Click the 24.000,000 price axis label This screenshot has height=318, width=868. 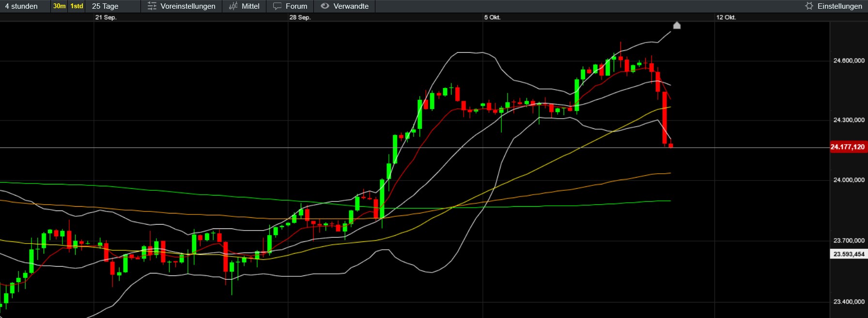[849, 180]
